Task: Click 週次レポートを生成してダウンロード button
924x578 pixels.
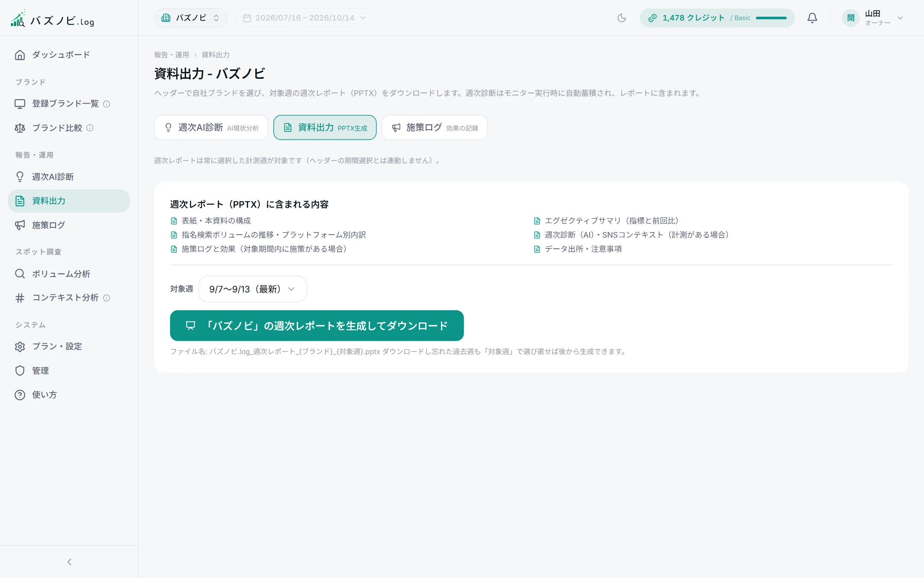Action: (317, 326)
